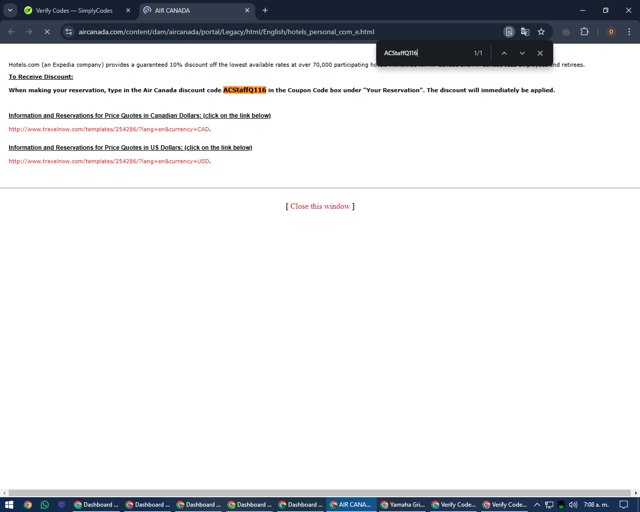Screen dimensions: 640x512
Task: Restore down the Chrome window
Action: [605, 11]
